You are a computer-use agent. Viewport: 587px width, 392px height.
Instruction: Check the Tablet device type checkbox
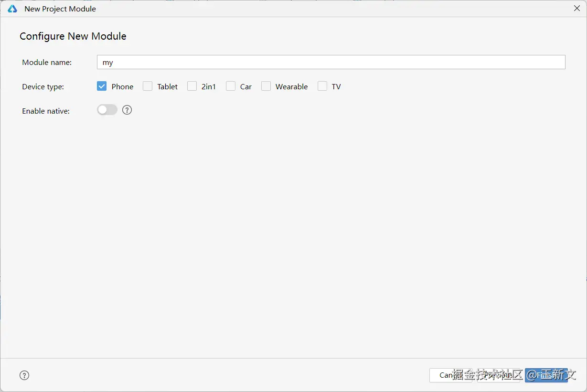[x=148, y=86]
